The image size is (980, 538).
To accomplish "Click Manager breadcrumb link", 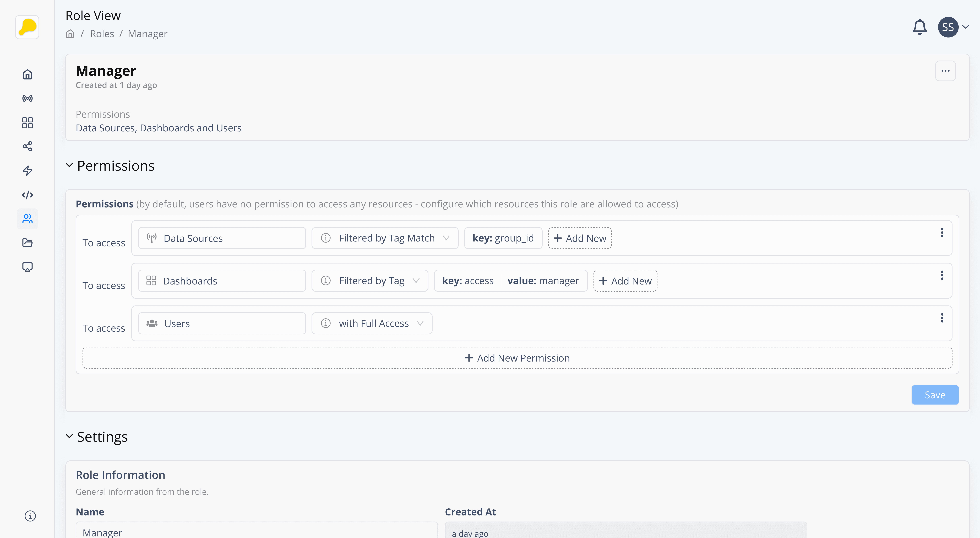I will click(148, 34).
